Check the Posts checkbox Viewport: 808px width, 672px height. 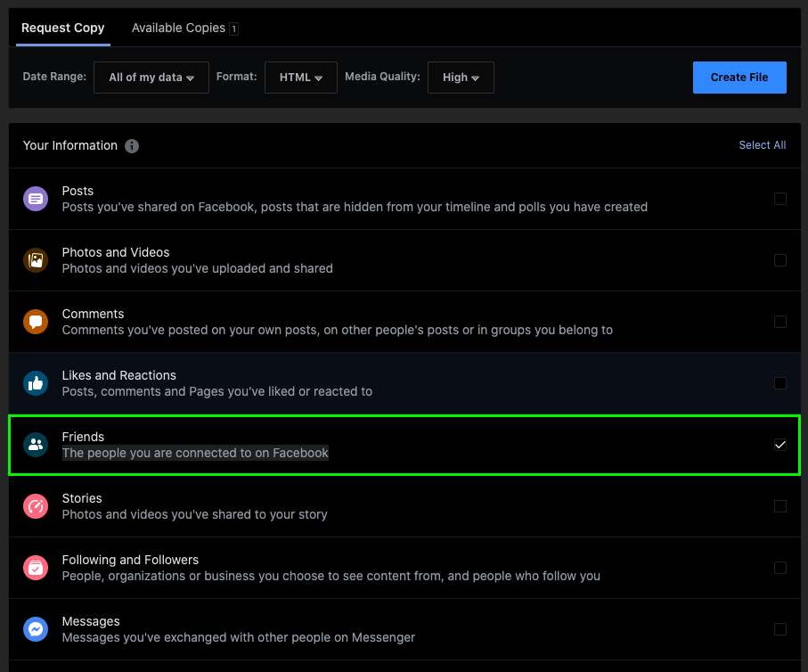(x=780, y=199)
